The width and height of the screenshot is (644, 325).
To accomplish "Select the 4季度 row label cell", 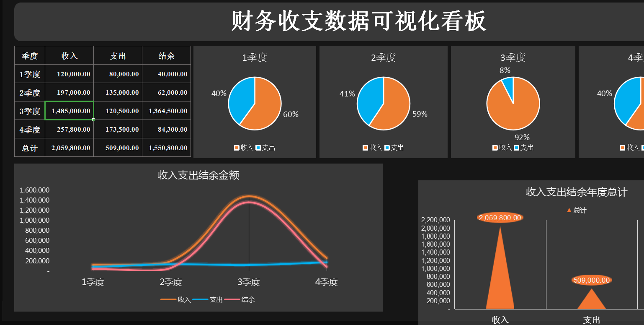I will tap(30, 129).
